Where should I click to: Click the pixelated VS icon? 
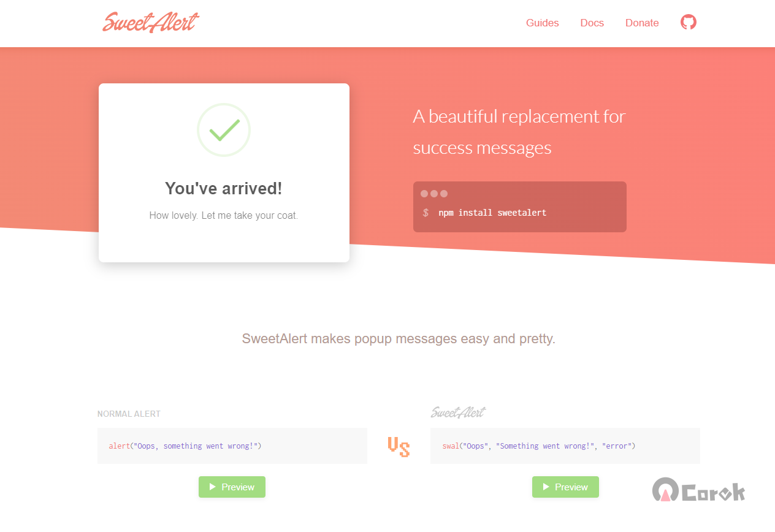[x=399, y=446]
